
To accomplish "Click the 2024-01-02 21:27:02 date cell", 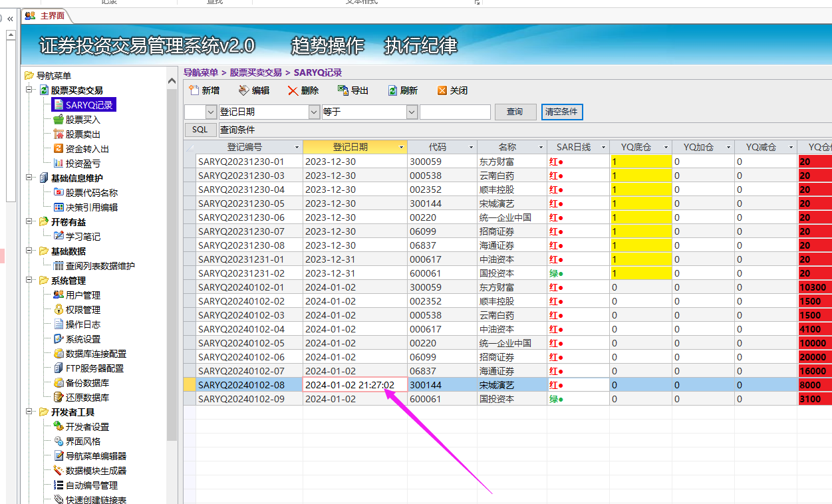I will tap(355, 385).
